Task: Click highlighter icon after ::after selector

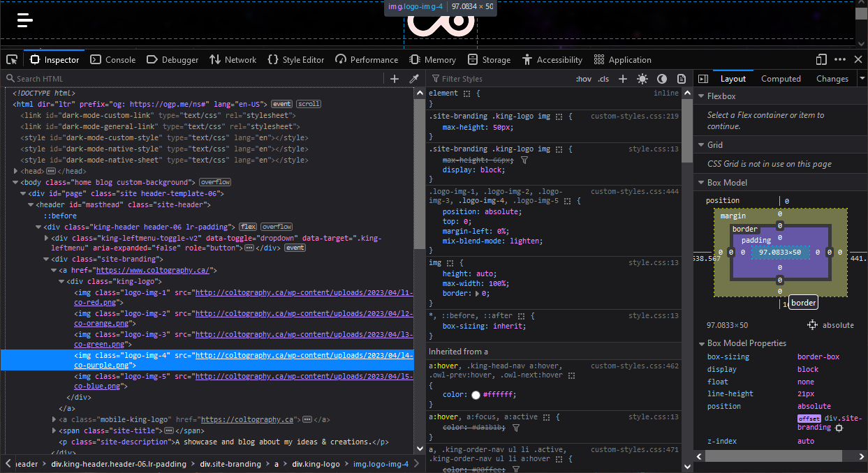Action: tap(522, 316)
